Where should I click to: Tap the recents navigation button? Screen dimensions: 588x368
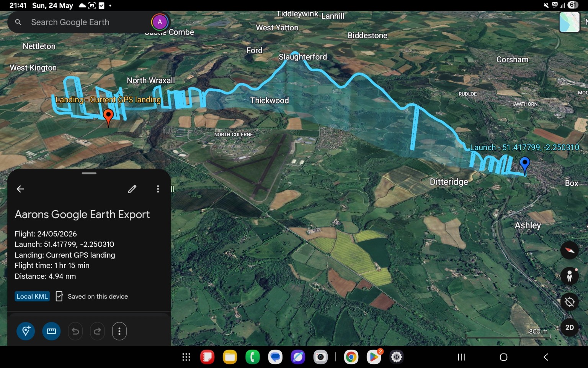(461, 357)
